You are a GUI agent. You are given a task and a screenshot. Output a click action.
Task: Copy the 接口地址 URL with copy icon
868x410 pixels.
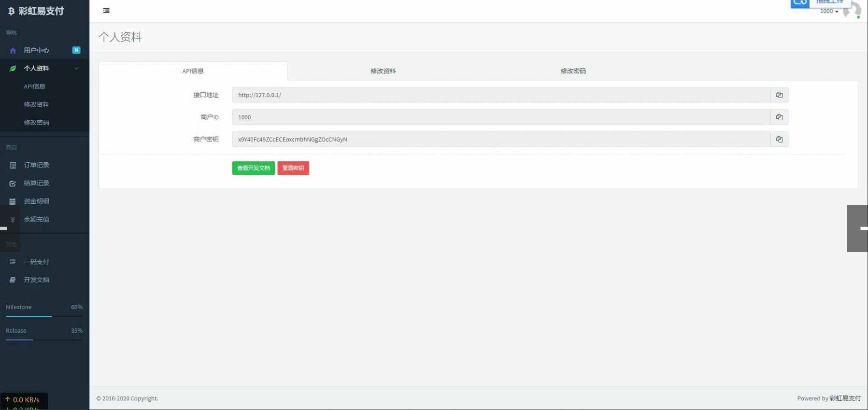pos(779,95)
